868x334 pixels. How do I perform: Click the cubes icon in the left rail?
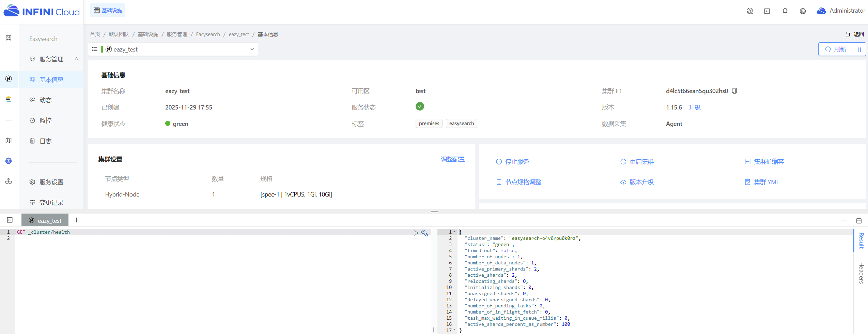coord(9,181)
